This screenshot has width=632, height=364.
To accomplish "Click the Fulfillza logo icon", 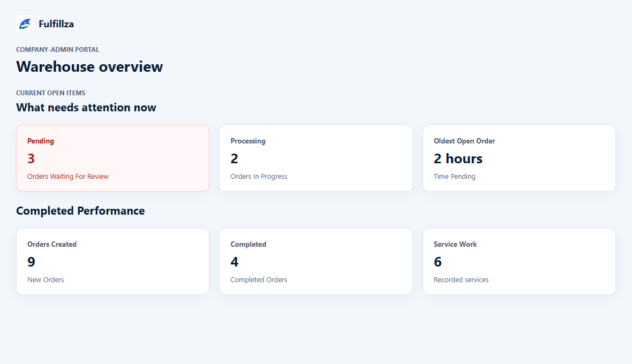I will [25, 24].
